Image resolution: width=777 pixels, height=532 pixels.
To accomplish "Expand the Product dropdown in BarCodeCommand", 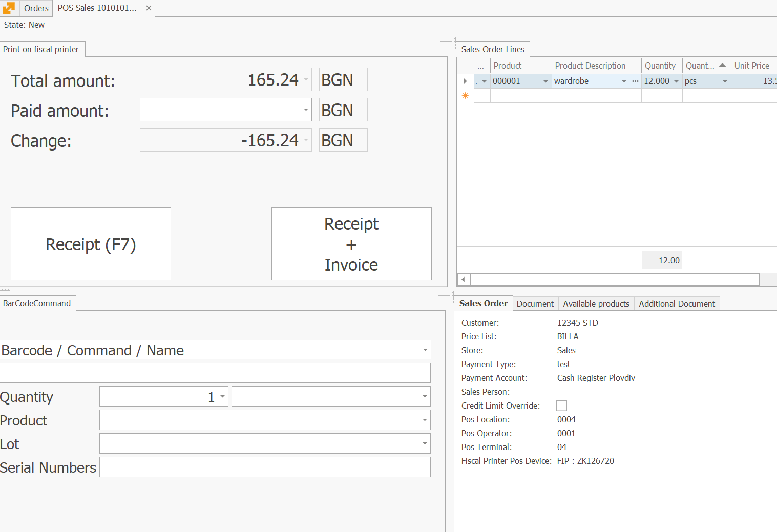I will 425,420.
